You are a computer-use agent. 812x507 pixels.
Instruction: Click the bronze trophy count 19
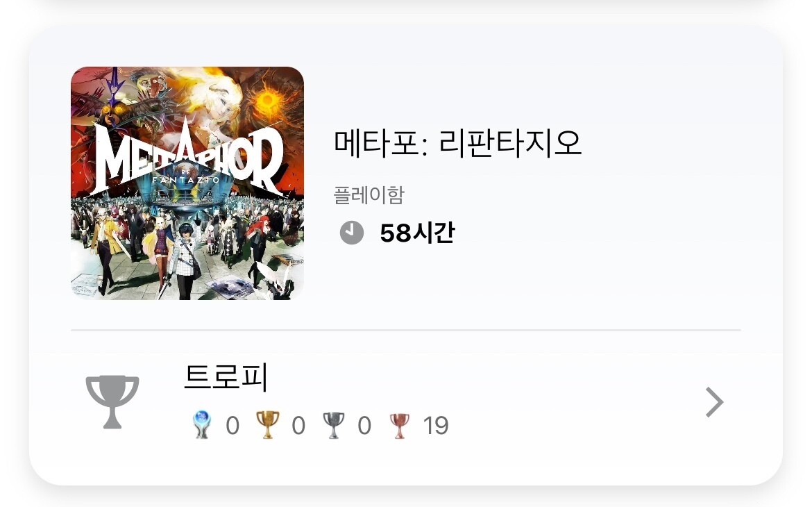[436, 426]
